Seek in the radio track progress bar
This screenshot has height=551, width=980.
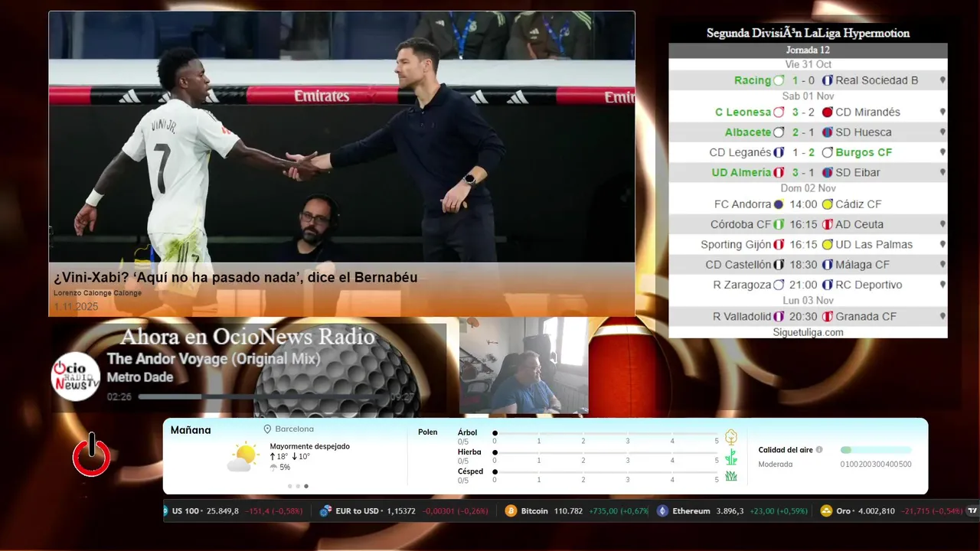point(263,397)
